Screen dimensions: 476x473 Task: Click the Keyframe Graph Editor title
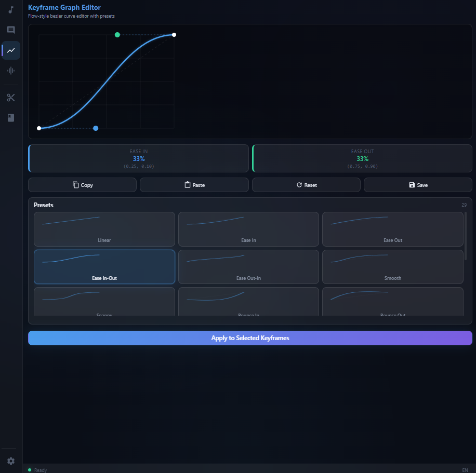tap(64, 7)
